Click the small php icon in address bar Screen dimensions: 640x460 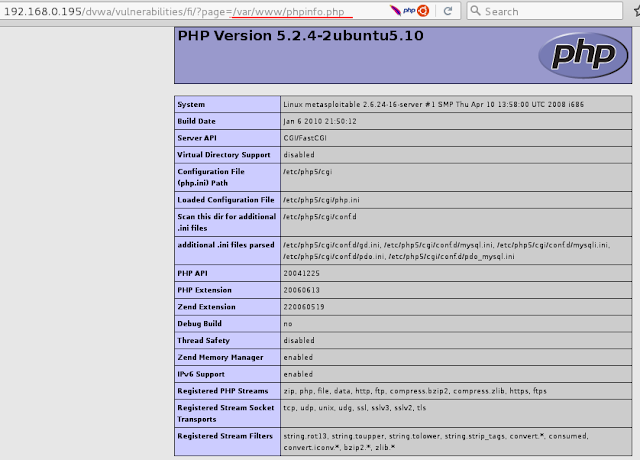(x=409, y=11)
